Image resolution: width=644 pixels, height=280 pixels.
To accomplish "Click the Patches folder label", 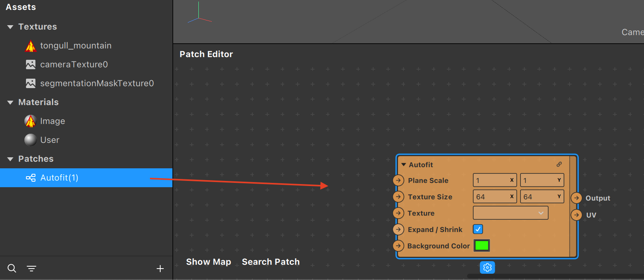I will (36, 159).
